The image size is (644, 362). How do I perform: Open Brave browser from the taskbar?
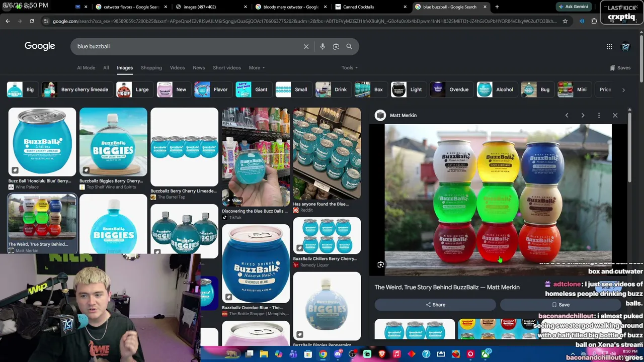(x=382, y=354)
